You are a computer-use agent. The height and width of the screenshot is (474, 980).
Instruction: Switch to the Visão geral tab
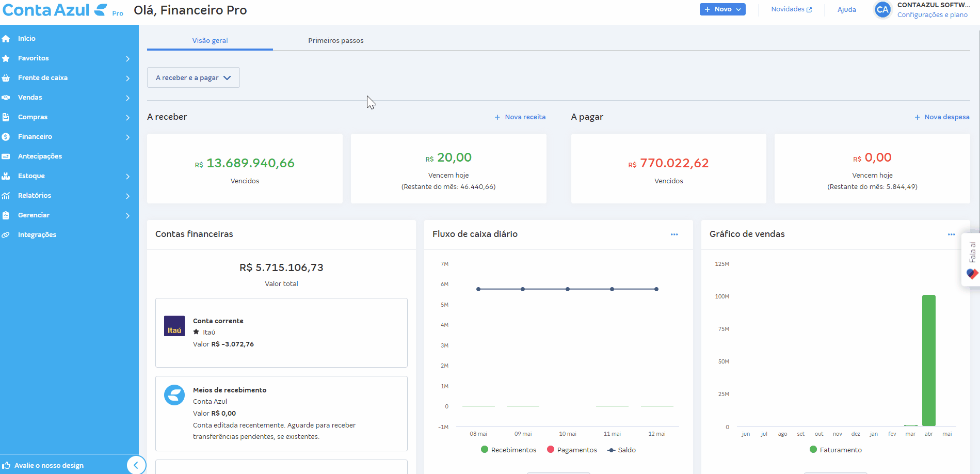click(210, 40)
